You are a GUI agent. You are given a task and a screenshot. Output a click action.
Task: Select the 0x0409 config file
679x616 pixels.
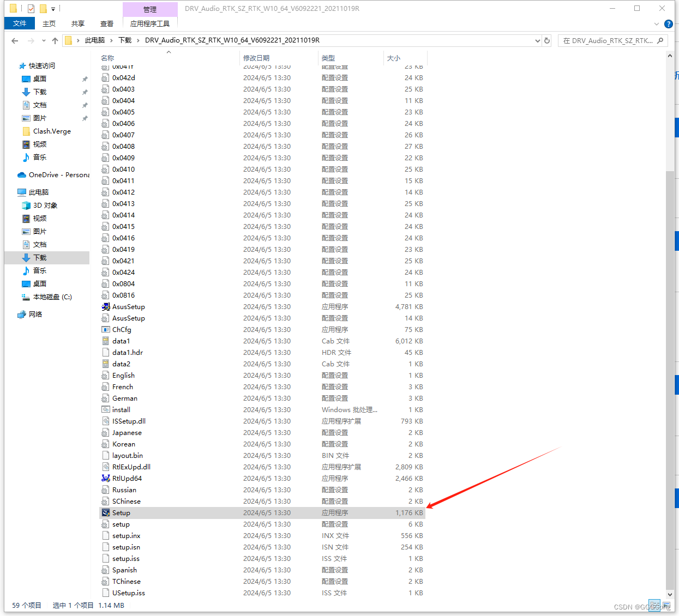coord(262,158)
